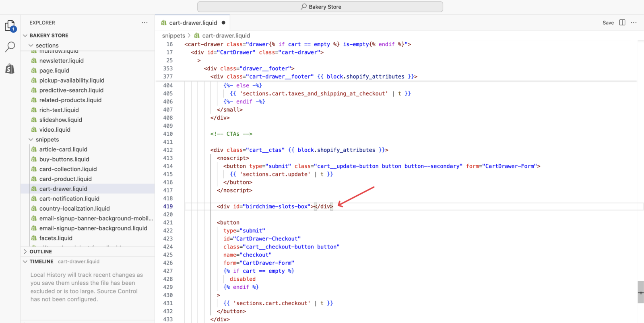Click sticky scroll line 16 cart-drawer tag
644x323 pixels.
[298, 44]
